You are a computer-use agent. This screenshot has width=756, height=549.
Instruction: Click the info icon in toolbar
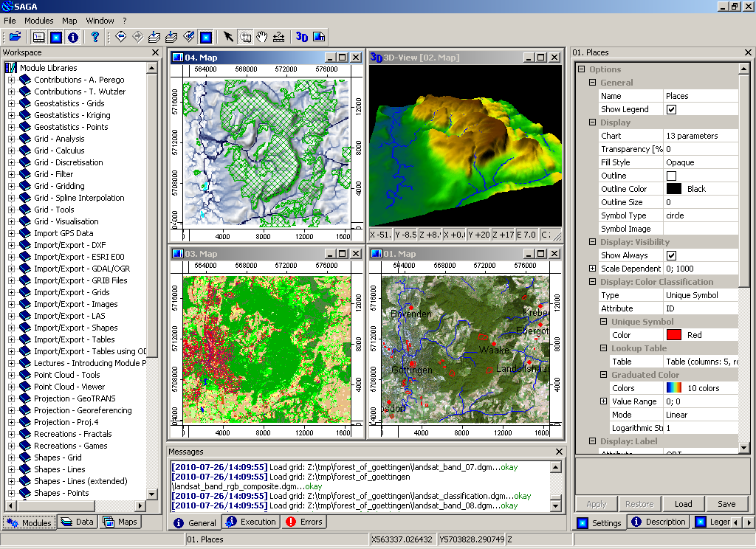click(x=72, y=37)
